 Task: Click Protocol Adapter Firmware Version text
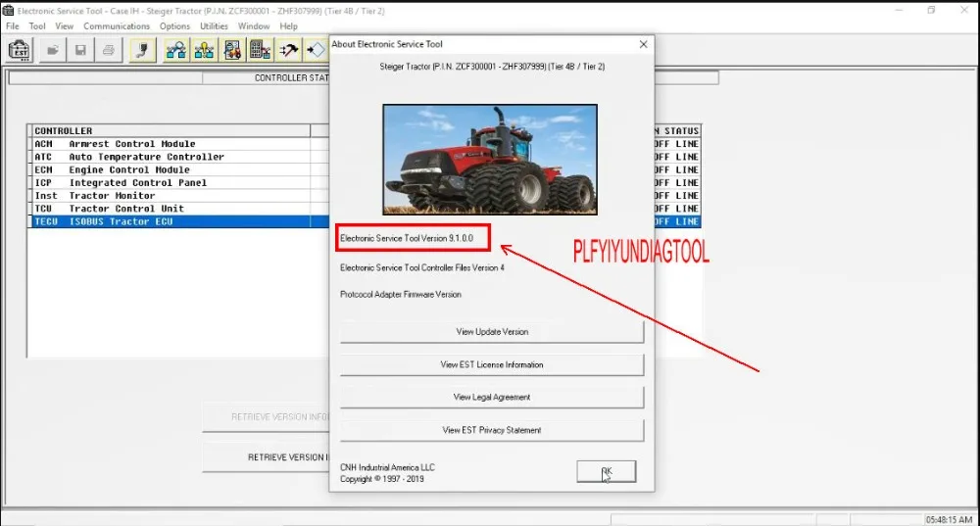[x=401, y=294]
